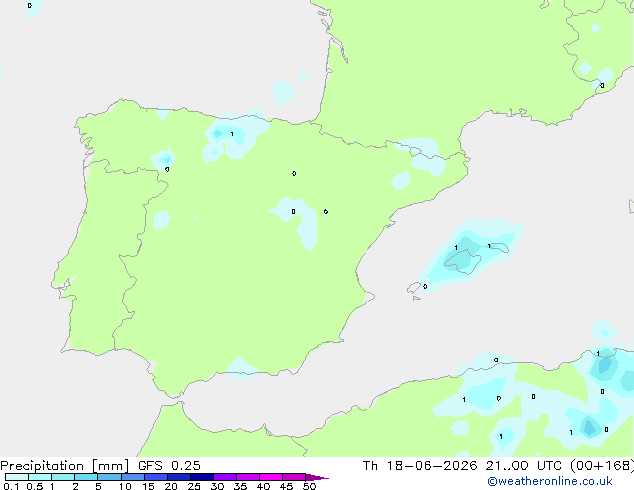Open the weatheronline.co.uk copyright link
The width and height of the screenshot is (634, 490).
tap(549, 481)
